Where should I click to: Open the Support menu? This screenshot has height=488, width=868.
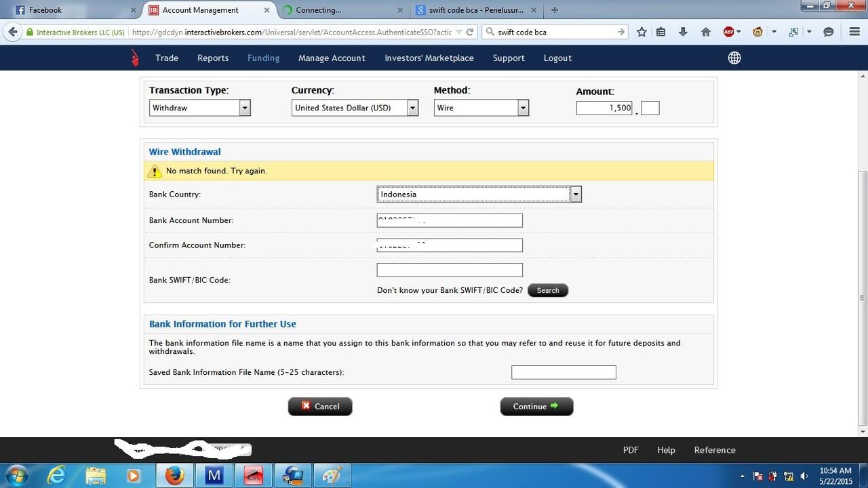(509, 58)
